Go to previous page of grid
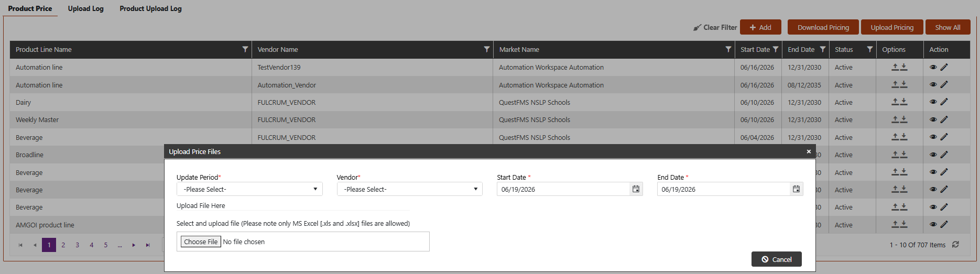Image resolution: width=980 pixels, height=274 pixels. pyautogui.click(x=35, y=245)
